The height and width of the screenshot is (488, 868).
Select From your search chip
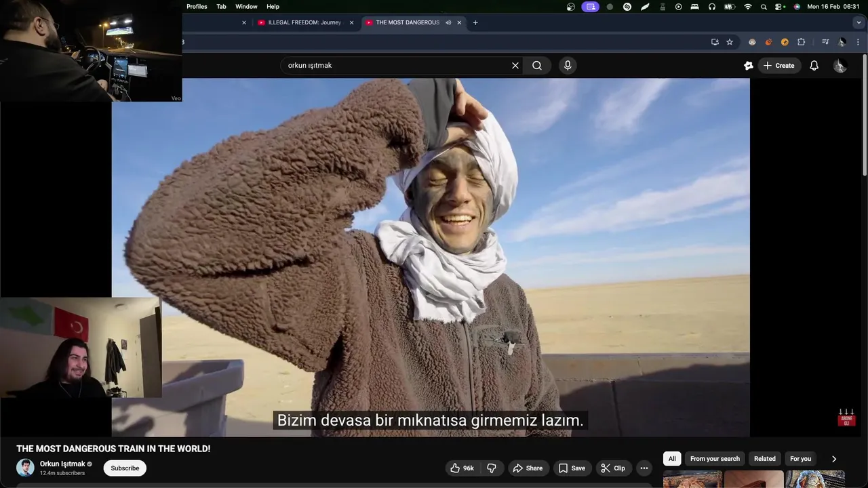[715, 459]
